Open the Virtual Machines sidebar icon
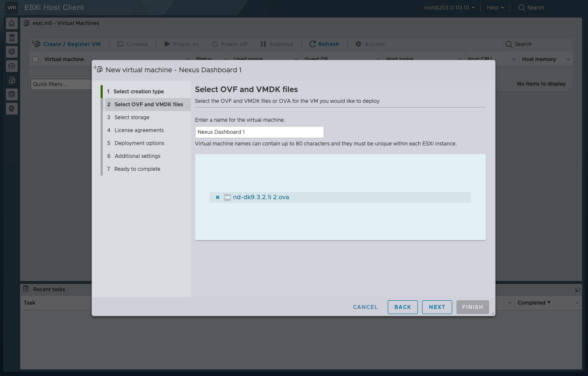The height and width of the screenshot is (376, 588). tap(12, 80)
